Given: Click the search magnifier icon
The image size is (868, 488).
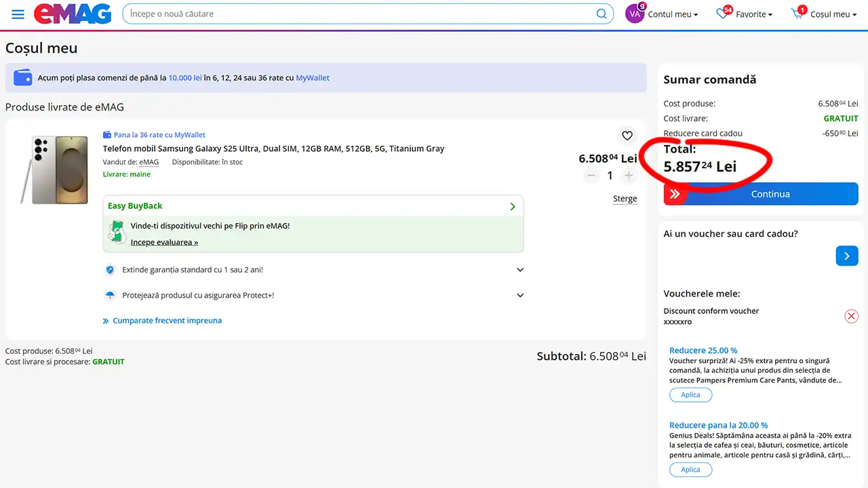Looking at the screenshot, I should coord(601,14).
